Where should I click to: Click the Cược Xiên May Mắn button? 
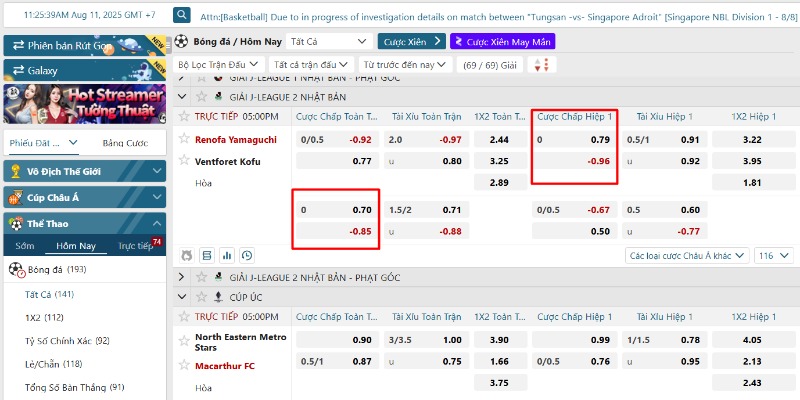click(x=502, y=42)
